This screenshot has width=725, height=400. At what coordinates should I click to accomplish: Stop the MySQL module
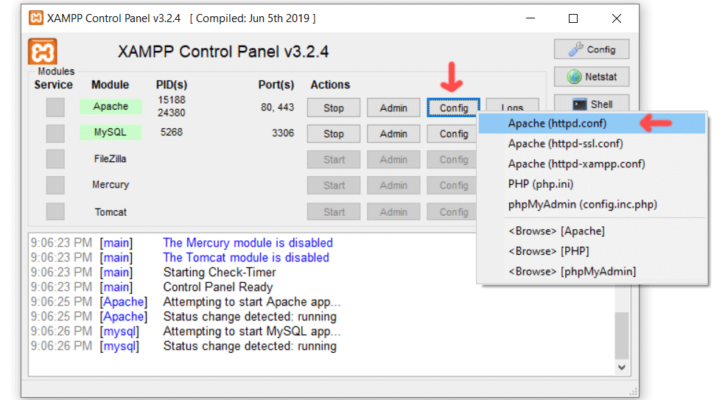click(333, 134)
